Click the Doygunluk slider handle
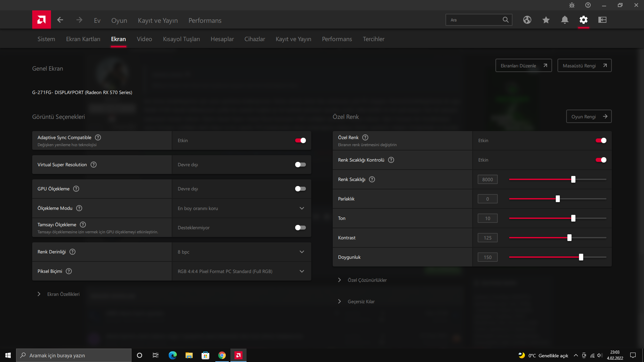644x362 pixels. [x=581, y=257]
